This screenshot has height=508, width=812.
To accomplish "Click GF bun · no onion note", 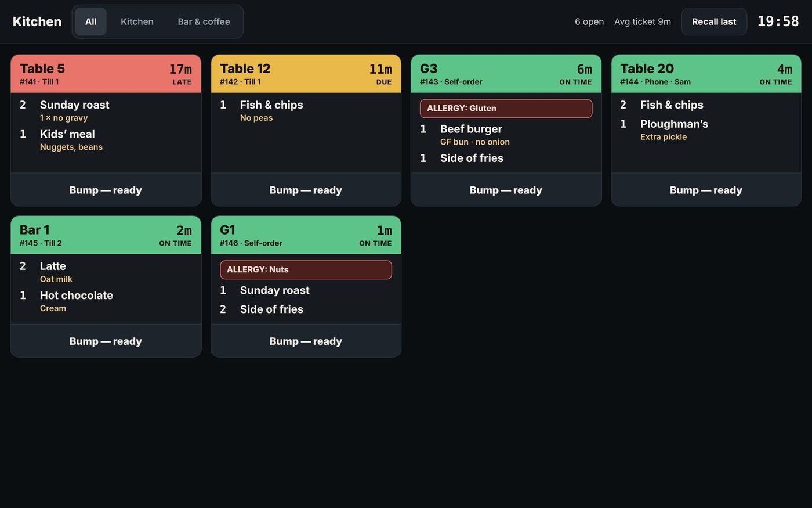I will tap(475, 142).
